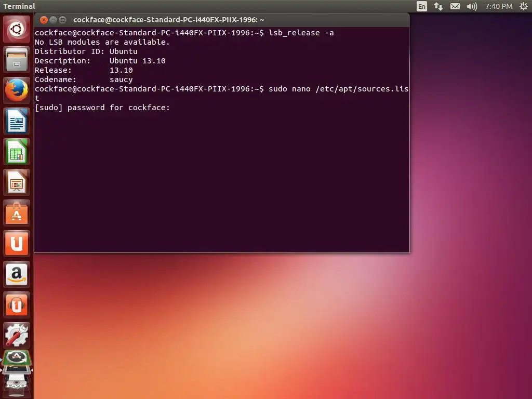Click 'No LSB modules are available.' line
The image size is (532, 399).
click(x=102, y=42)
